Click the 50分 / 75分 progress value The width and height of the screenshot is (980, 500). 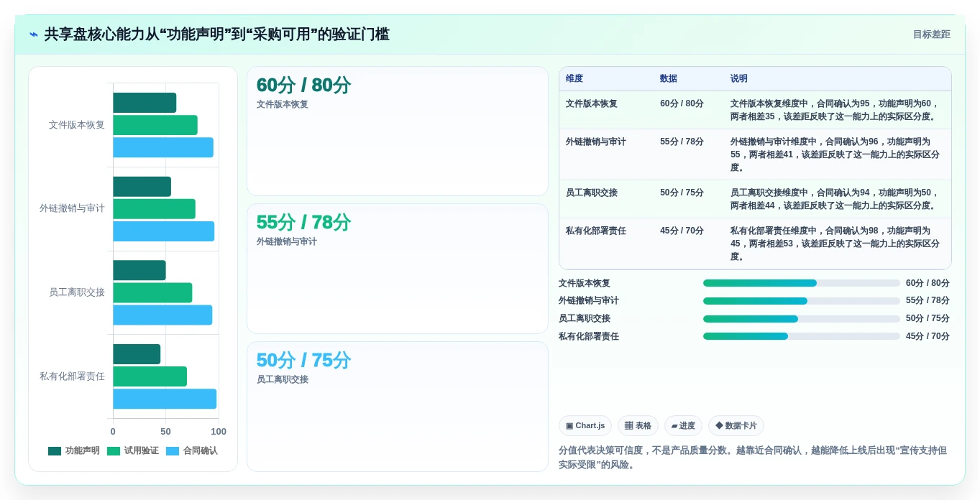pyautogui.click(x=928, y=319)
